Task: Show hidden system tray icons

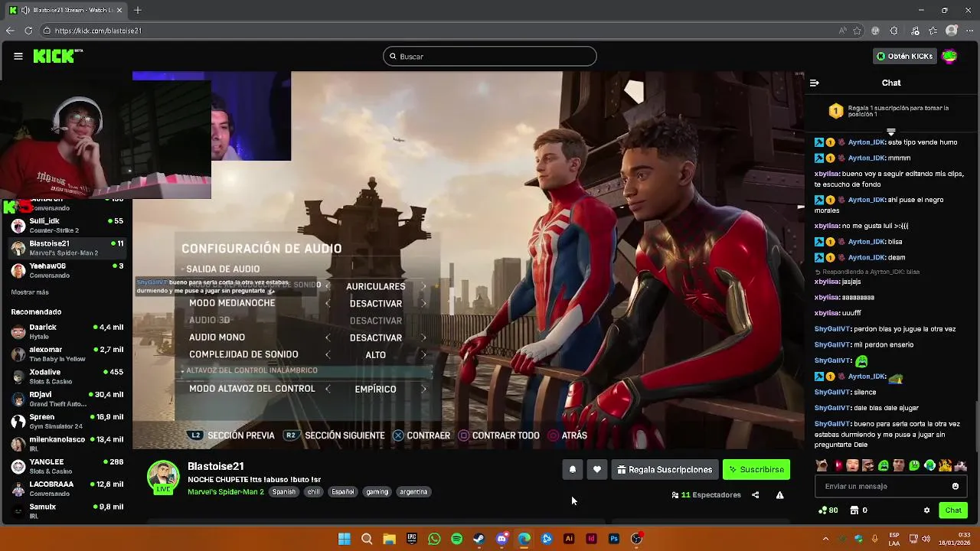Action: 825,539
